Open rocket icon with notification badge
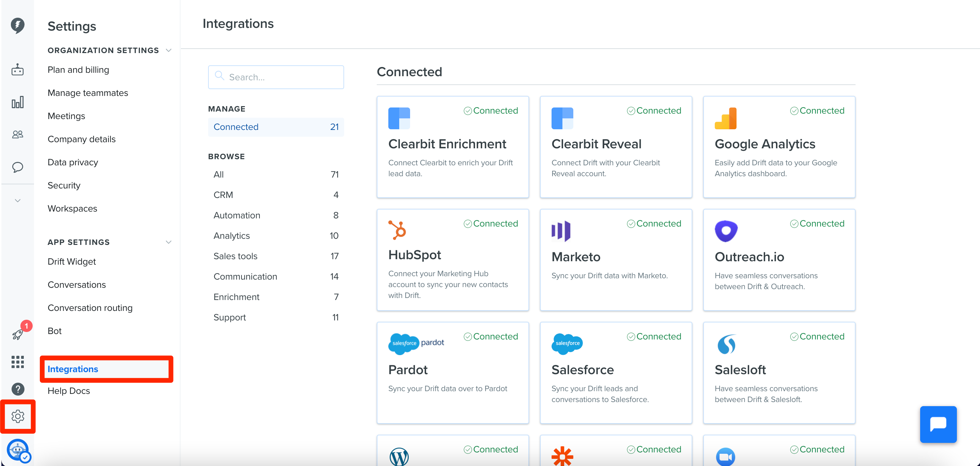 click(18, 334)
